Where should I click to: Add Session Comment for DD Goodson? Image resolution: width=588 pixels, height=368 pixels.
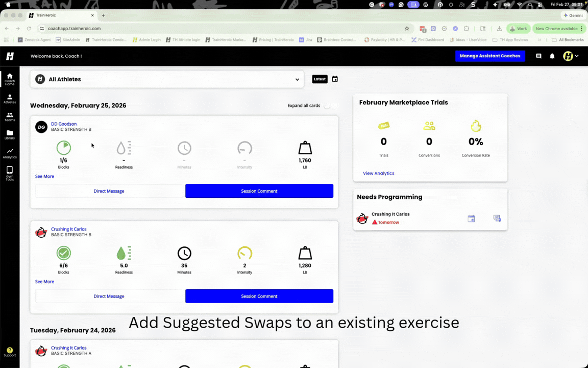coord(259,191)
